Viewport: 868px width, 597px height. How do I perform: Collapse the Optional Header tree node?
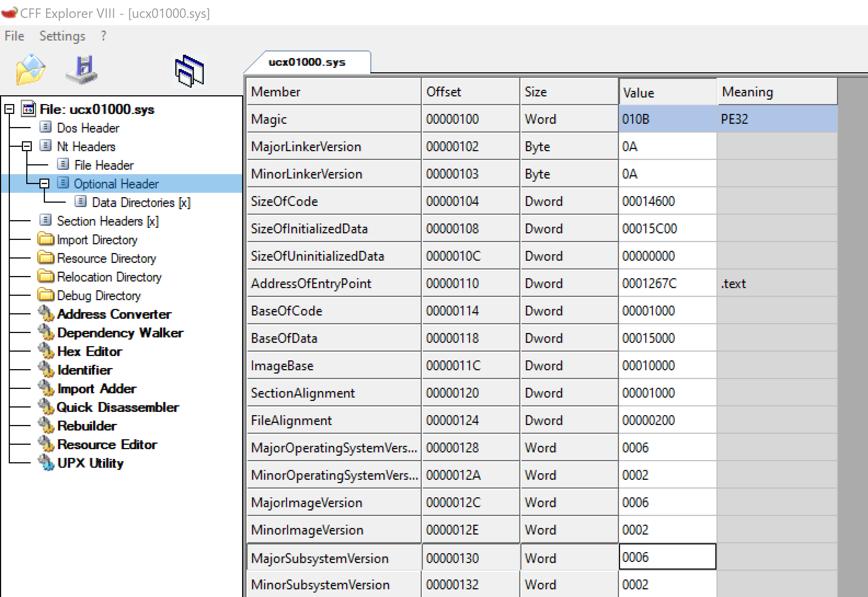(x=44, y=183)
